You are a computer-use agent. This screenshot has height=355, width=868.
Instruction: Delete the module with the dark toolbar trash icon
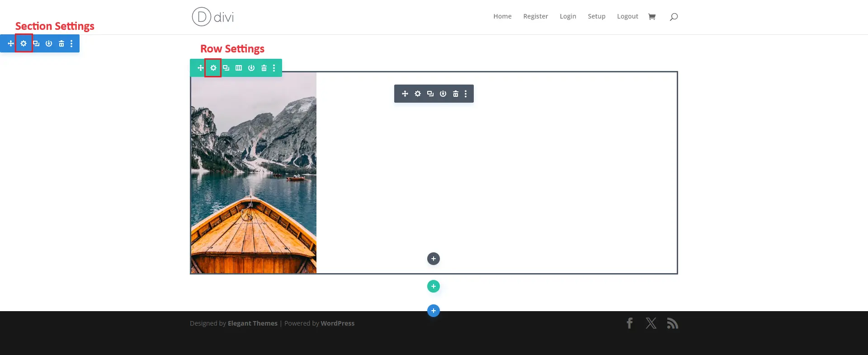[x=456, y=94]
